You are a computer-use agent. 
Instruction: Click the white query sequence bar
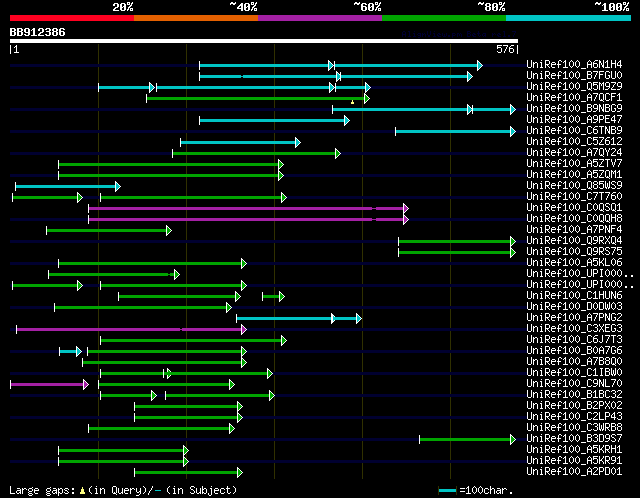[264, 41]
